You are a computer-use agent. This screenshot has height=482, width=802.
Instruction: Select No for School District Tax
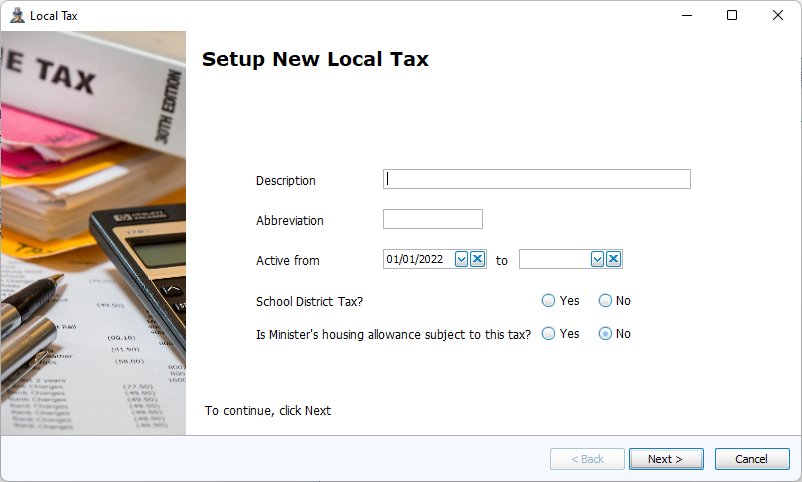click(605, 300)
